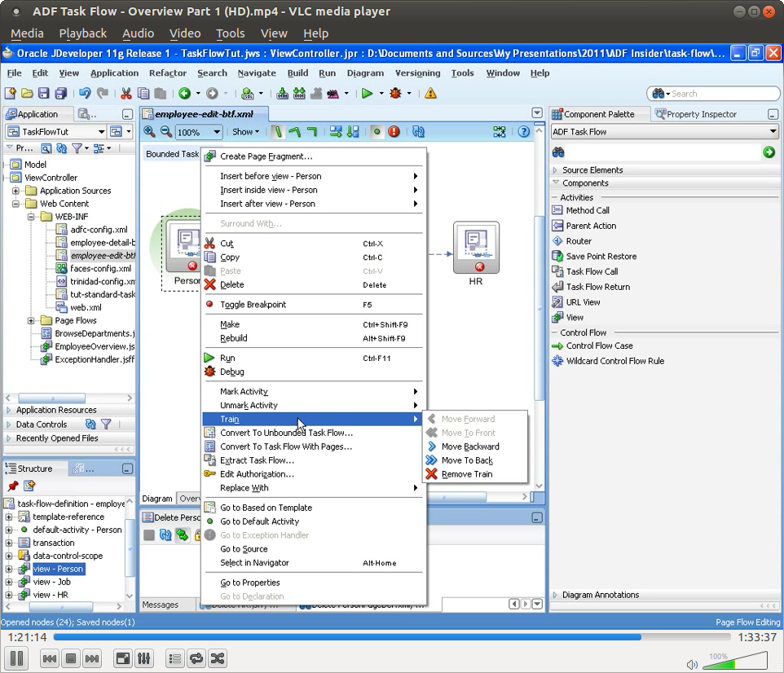Image resolution: width=784 pixels, height=673 pixels.
Task: Switch to the Overview tab below the diagram
Action: tap(191, 499)
